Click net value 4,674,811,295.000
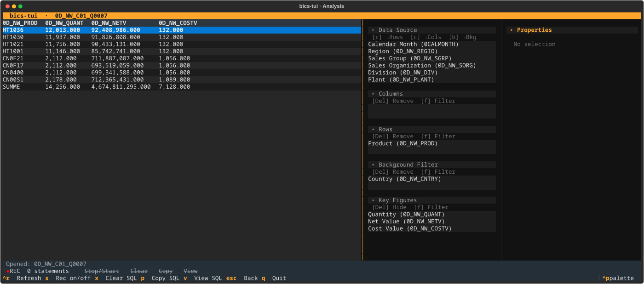 click(121, 87)
